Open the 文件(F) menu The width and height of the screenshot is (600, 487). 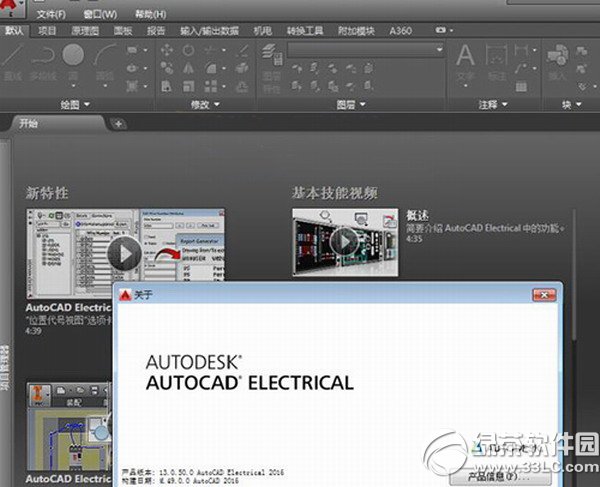[51, 15]
